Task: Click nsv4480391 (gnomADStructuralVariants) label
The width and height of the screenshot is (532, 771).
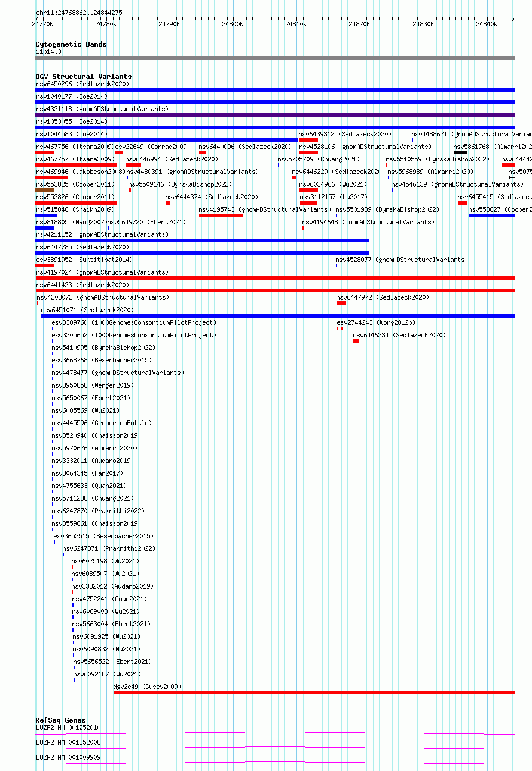Action: (x=192, y=172)
